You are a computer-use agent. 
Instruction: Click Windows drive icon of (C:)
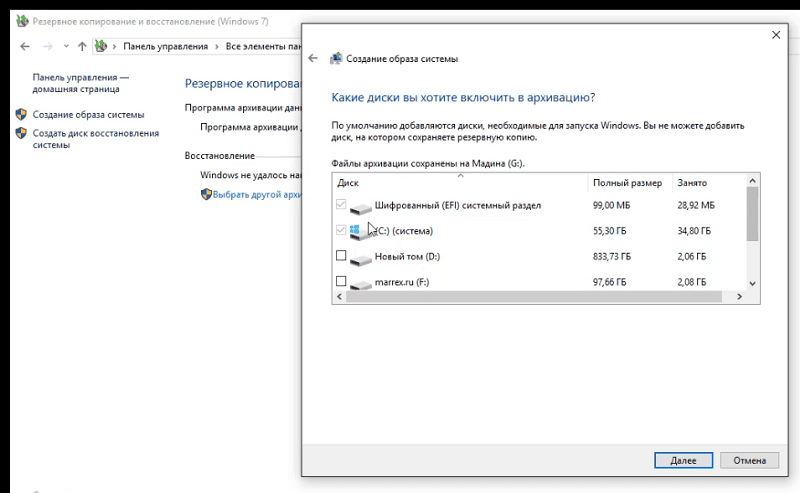click(359, 232)
